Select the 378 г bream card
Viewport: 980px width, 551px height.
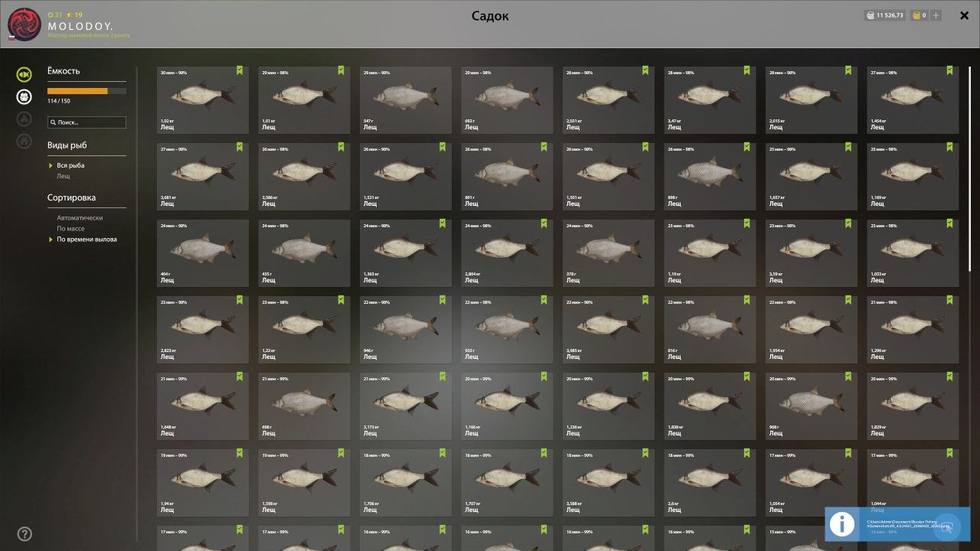[609, 253]
